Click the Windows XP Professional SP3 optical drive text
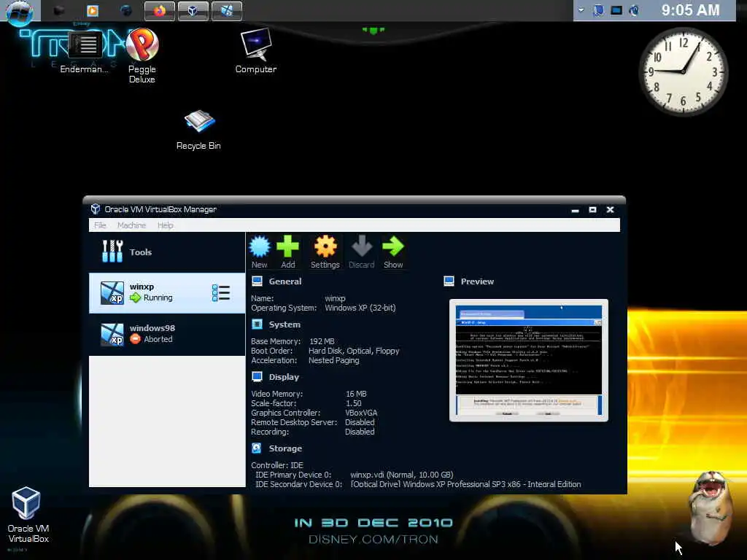Screen dimensions: 747x560 click(466, 484)
